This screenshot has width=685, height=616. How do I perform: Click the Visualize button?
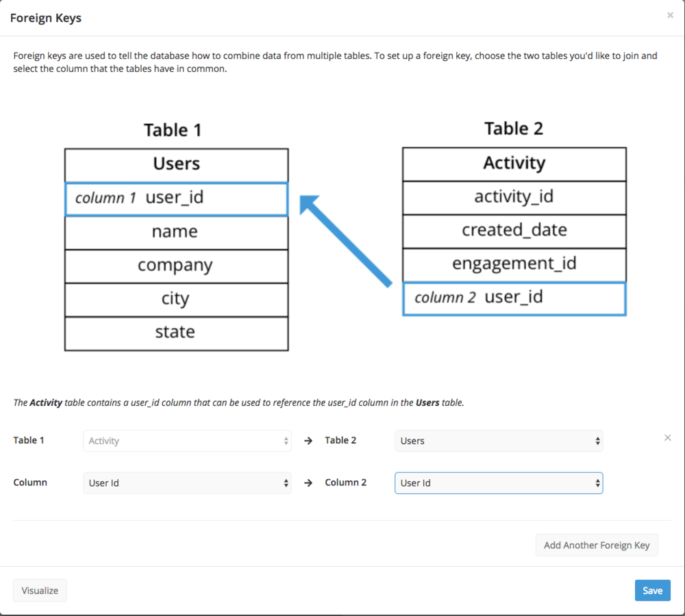coord(40,590)
